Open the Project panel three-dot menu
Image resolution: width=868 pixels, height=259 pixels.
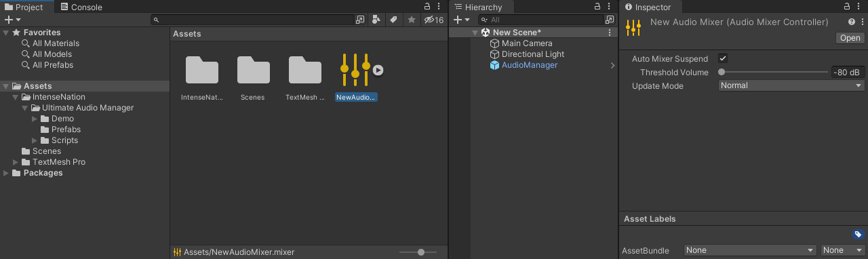pos(439,6)
